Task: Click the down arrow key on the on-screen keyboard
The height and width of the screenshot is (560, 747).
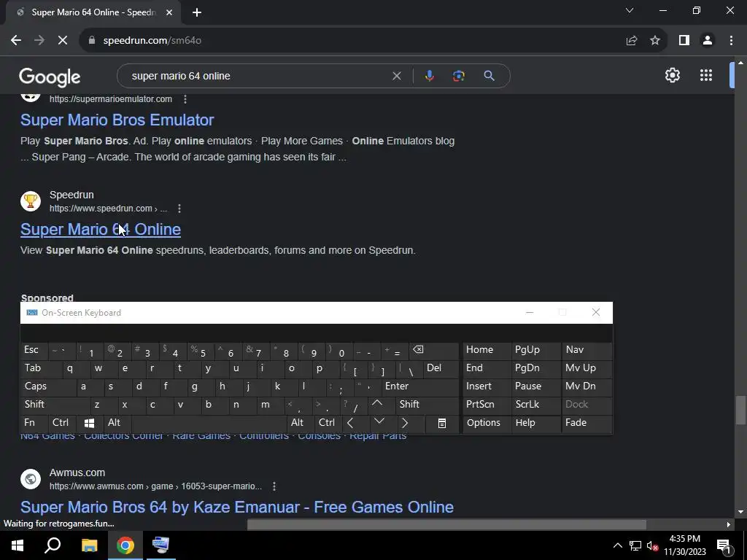Action: click(x=379, y=422)
